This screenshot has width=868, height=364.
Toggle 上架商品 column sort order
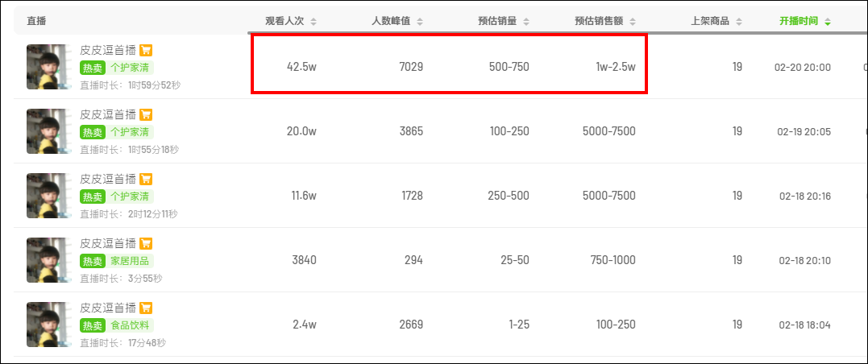(x=738, y=22)
